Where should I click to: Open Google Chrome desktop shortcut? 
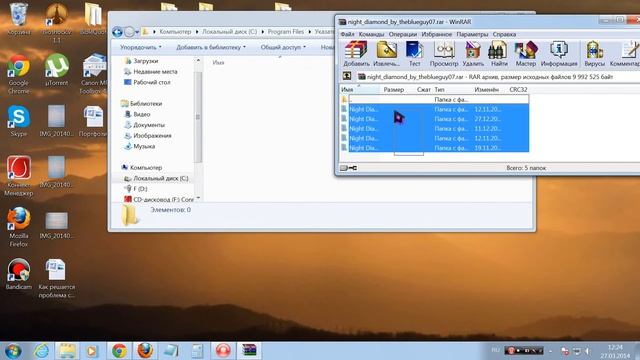(x=18, y=74)
